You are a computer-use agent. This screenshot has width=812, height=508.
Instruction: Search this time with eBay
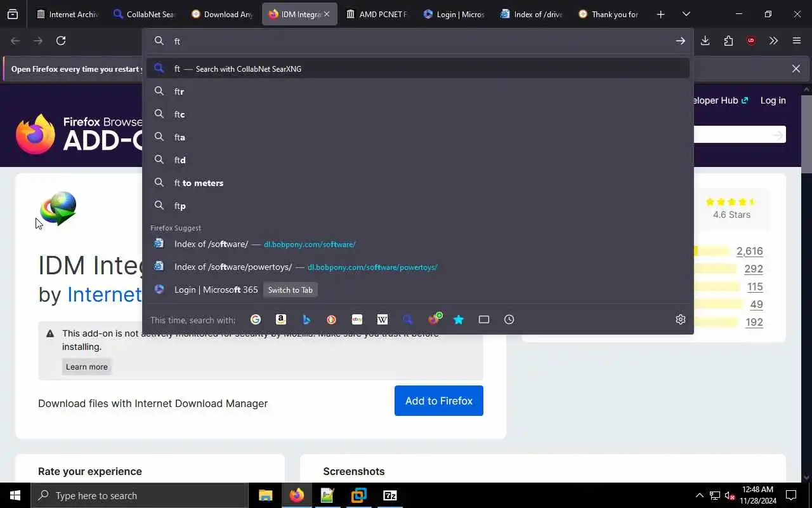coord(357,319)
